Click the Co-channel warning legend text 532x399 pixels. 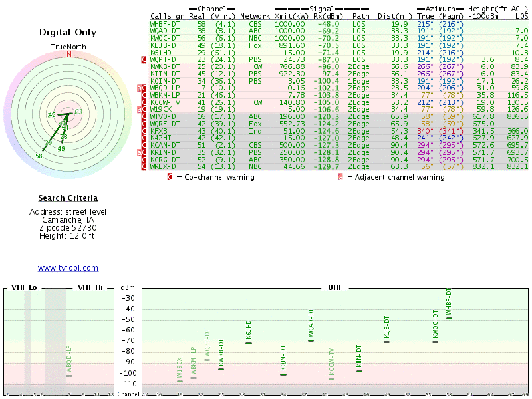click(x=219, y=177)
